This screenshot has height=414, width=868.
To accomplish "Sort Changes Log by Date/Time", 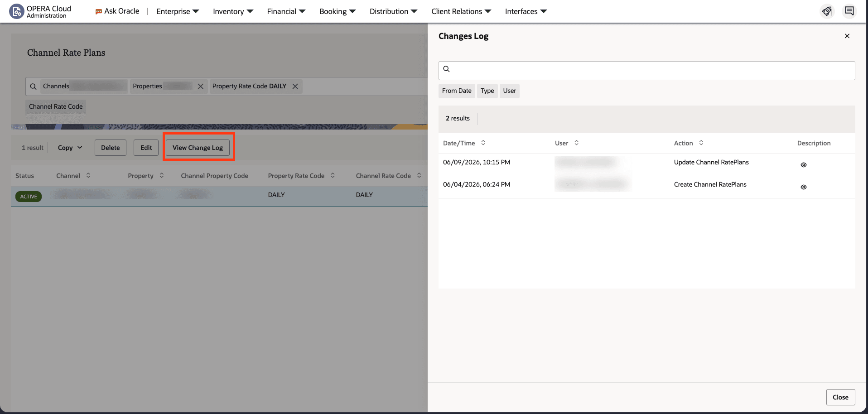I will (483, 143).
